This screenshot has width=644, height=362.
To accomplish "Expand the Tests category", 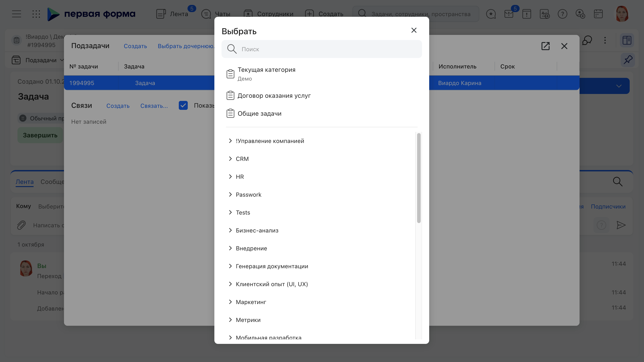I will 230,212.
